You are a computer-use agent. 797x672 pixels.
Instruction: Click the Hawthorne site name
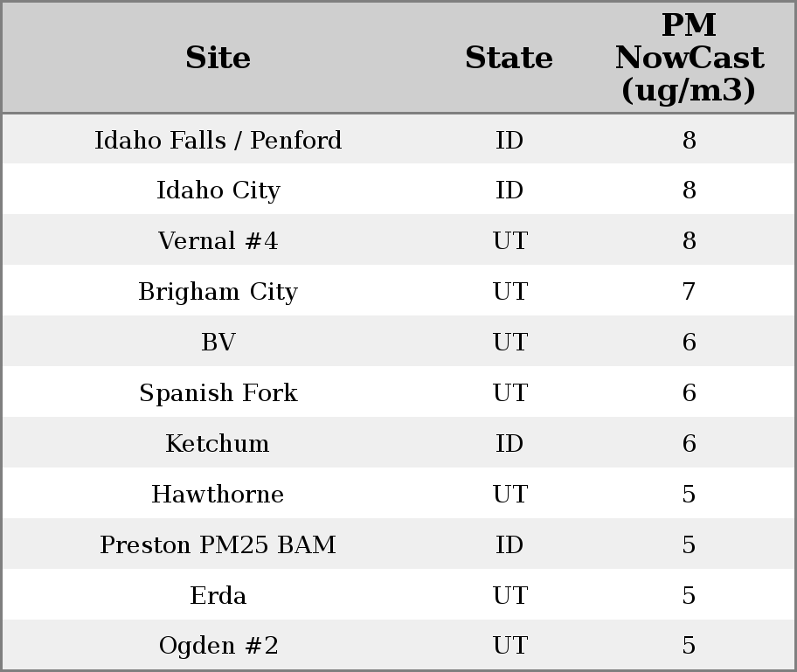(218, 495)
